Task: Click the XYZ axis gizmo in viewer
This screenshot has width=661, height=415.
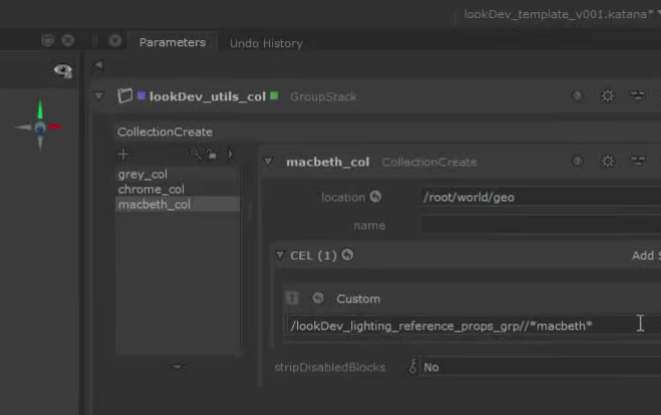Action: click(40, 127)
